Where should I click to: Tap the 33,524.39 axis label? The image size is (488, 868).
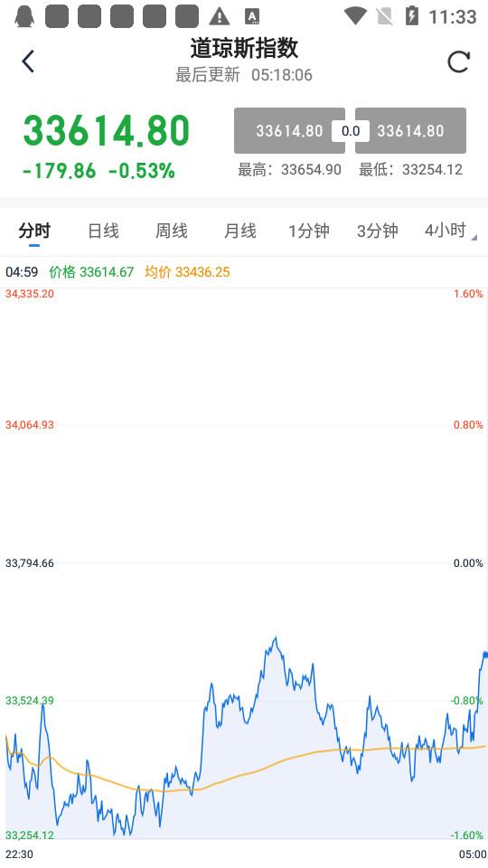point(30,701)
